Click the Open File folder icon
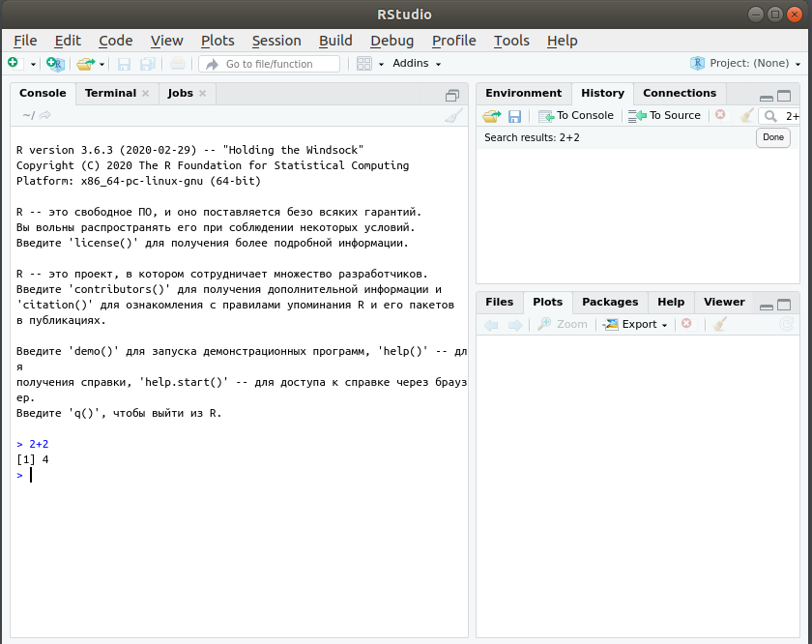 (85, 64)
